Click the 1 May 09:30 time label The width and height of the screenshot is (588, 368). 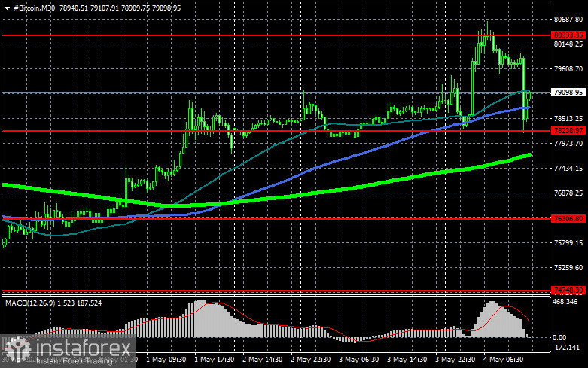click(166, 360)
